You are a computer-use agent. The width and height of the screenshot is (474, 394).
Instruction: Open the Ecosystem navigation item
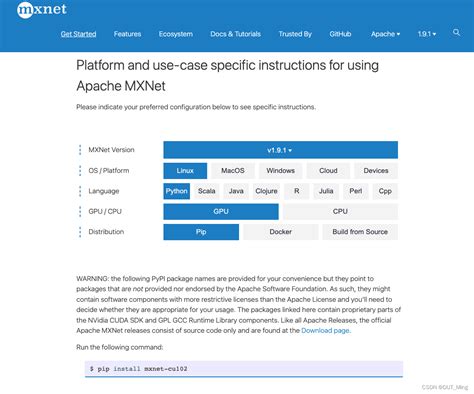pos(176,34)
